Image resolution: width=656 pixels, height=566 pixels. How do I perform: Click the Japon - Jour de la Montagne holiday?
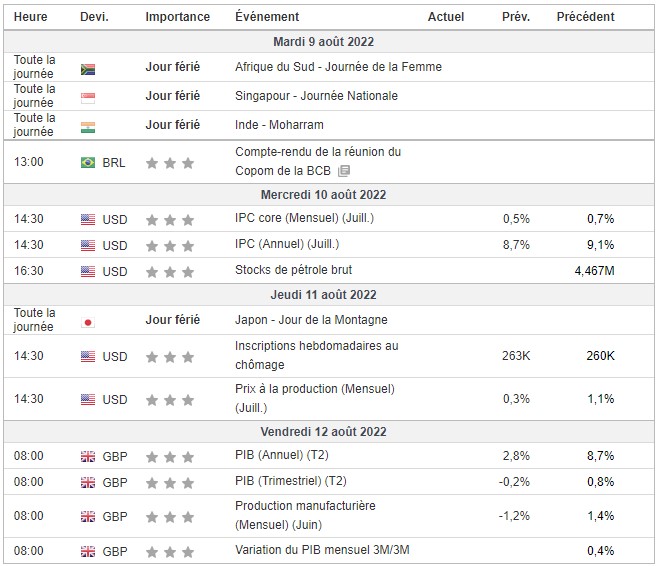[311, 320]
